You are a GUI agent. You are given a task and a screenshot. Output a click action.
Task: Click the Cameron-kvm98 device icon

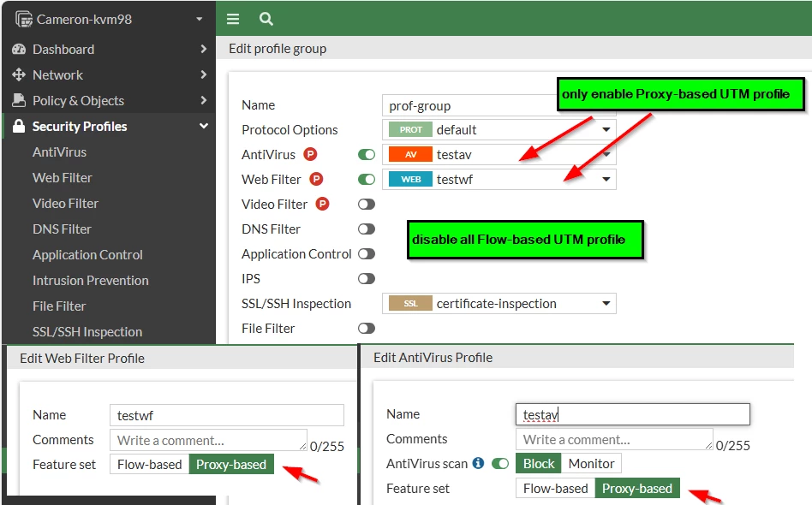click(24, 19)
